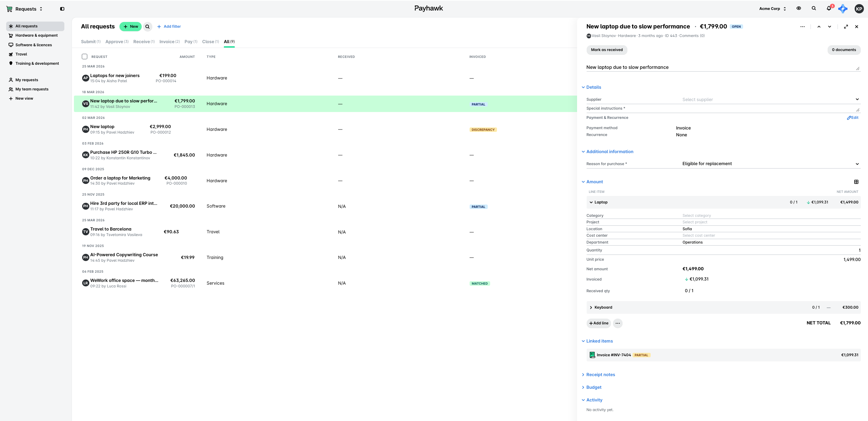The height and width of the screenshot is (421, 868).
Task: Open line options ellipsis beside Add line
Action: tap(617, 323)
